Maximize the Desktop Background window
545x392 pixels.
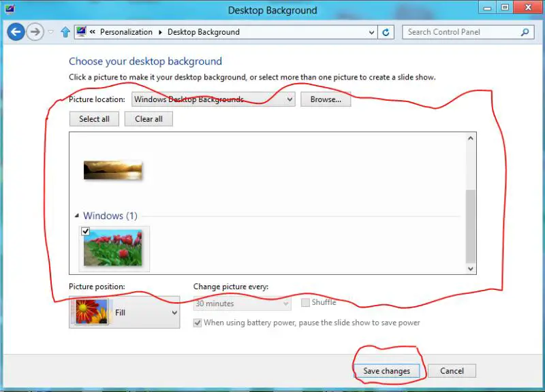(505, 7)
